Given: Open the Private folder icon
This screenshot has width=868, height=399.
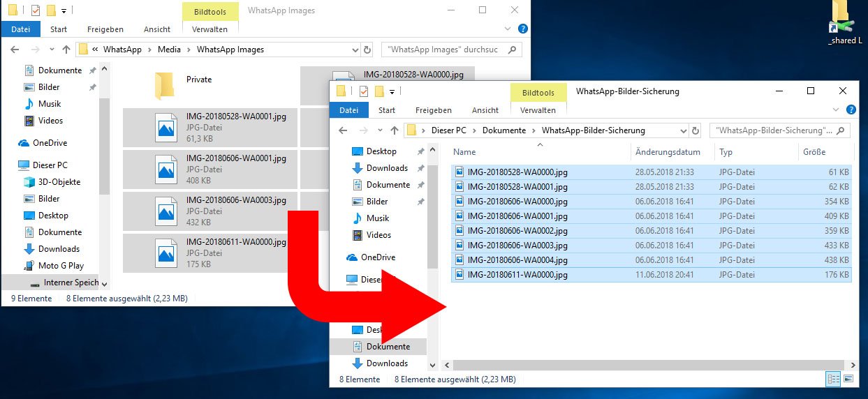Looking at the screenshot, I should pyautogui.click(x=163, y=85).
